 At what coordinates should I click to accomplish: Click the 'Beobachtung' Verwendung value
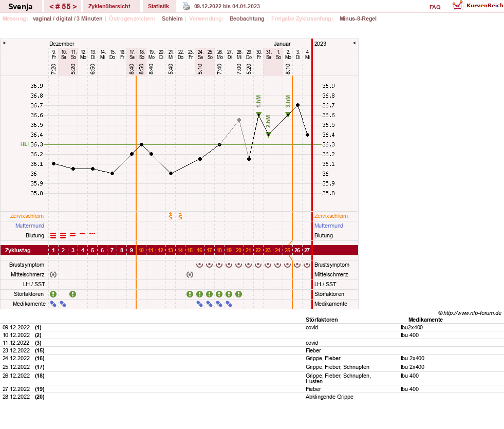click(x=247, y=18)
